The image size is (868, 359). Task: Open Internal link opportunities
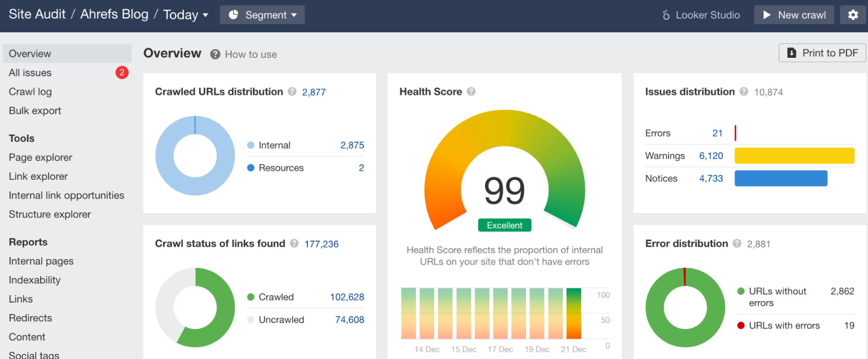(66, 195)
